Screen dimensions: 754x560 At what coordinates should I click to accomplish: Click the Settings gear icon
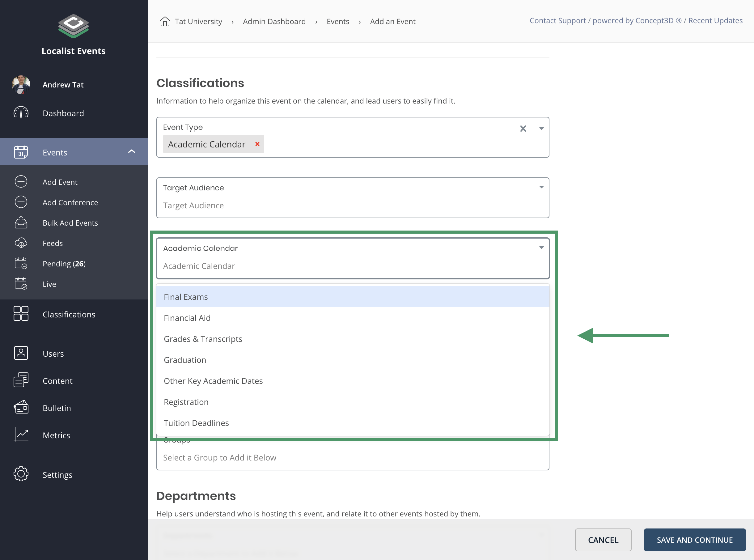[x=21, y=474]
